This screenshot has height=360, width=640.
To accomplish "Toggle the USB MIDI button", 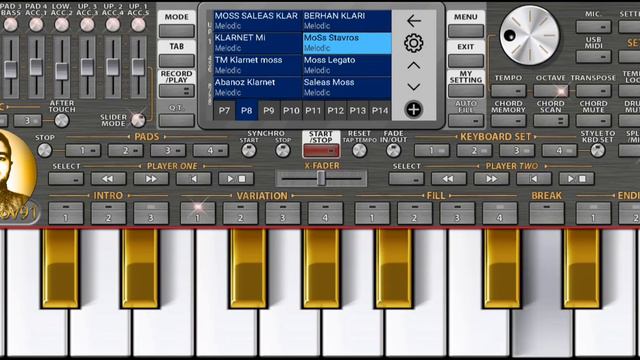I will click(x=593, y=56).
